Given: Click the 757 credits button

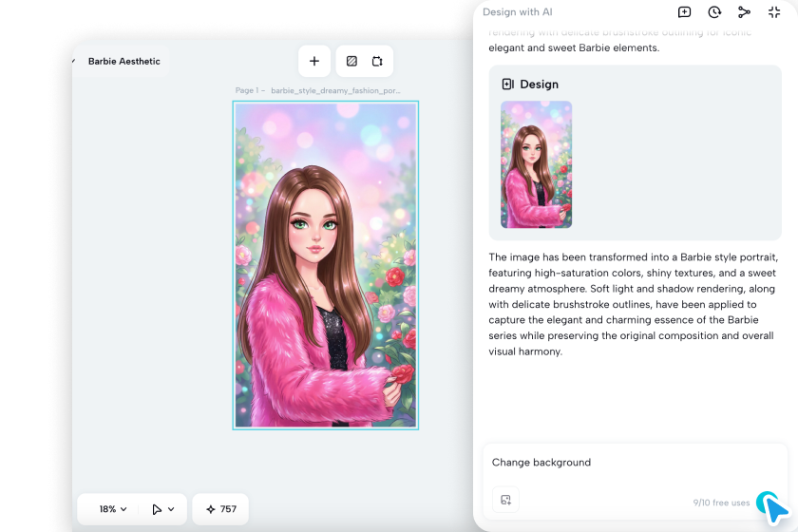Looking at the screenshot, I should click(x=220, y=509).
